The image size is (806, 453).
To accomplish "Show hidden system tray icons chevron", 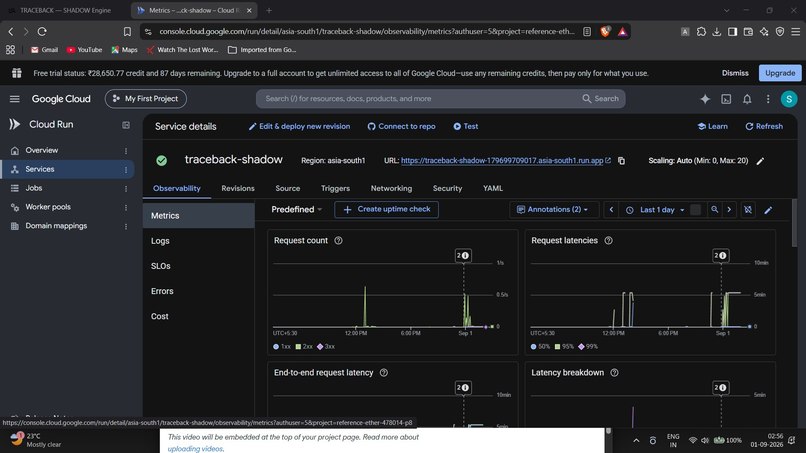I will [636, 441].
